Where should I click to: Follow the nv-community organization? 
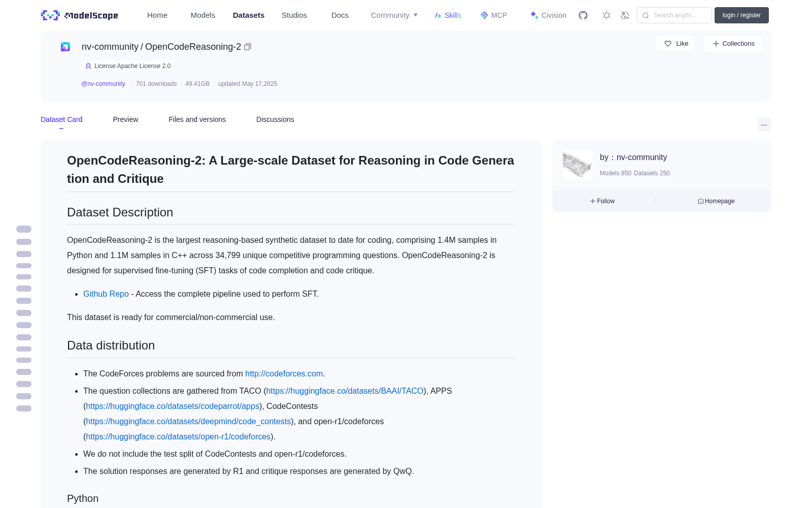602,201
